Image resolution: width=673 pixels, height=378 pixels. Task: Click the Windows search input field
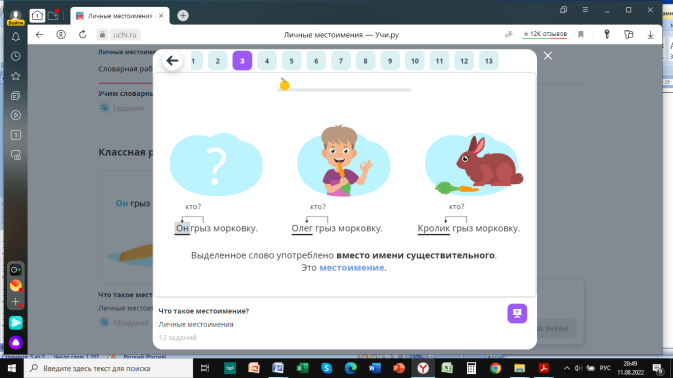coord(108,368)
